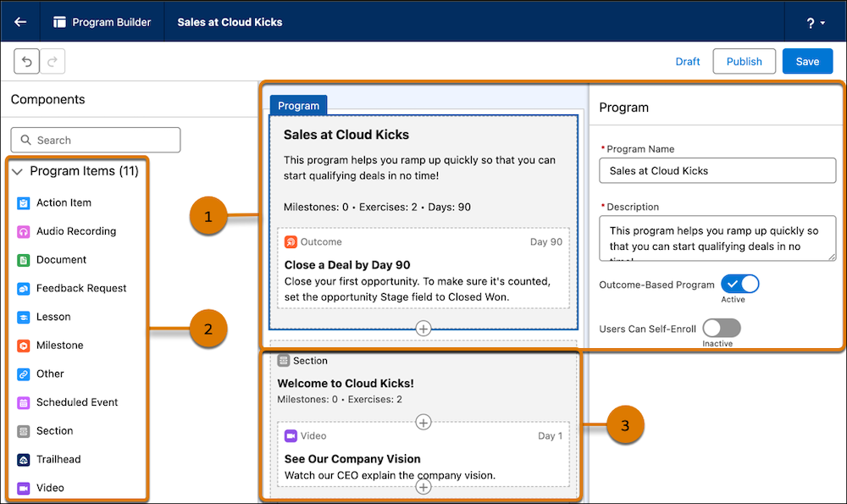The height and width of the screenshot is (504, 847).
Task: Collapse the Program Items list
Action: [x=17, y=172]
